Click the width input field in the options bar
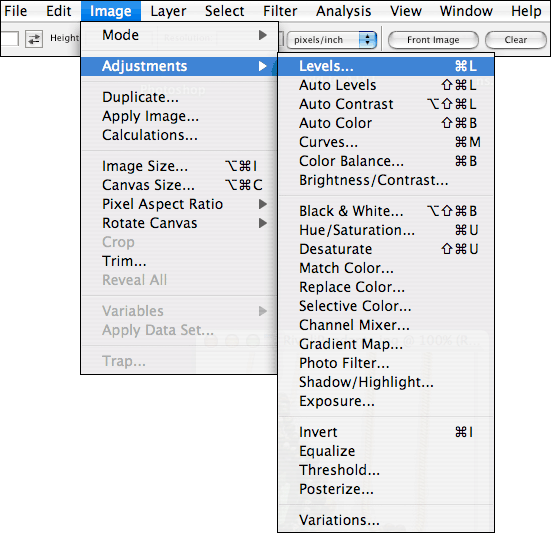The image size is (551, 533). 9,39
